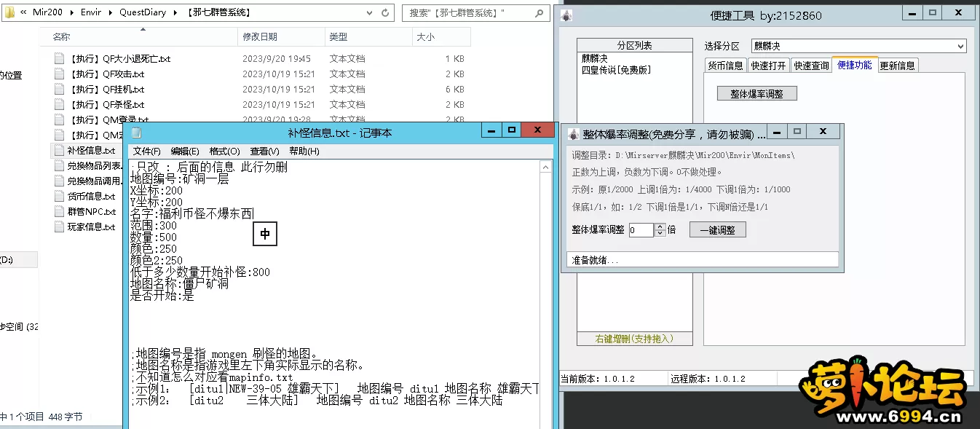
Task: Click QuestDiary breadcrumb in address bar
Action: coord(143,12)
